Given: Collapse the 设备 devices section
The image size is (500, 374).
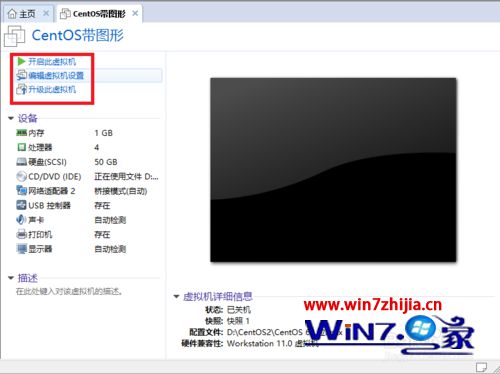Looking at the screenshot, I should pyautogui.click(x=11, y=118).
